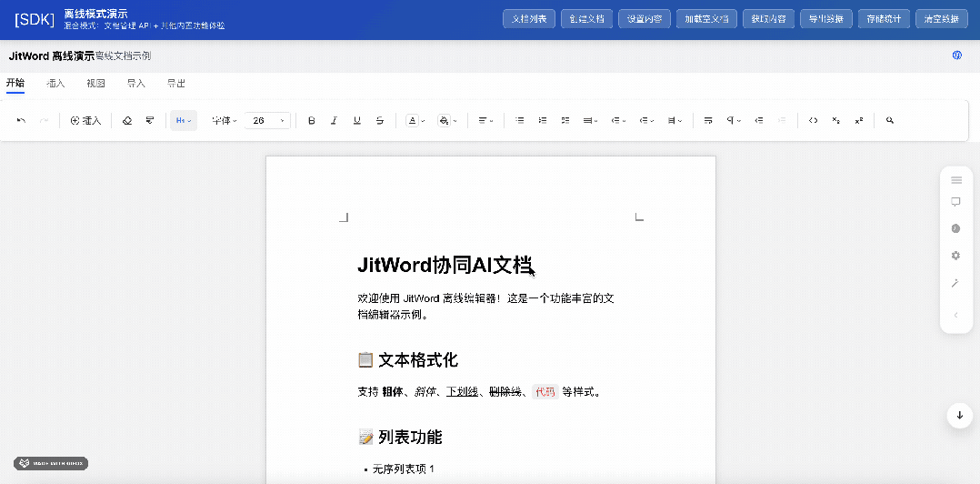
Task: Decrease indent of the paragraph
Action: [759, 121]
